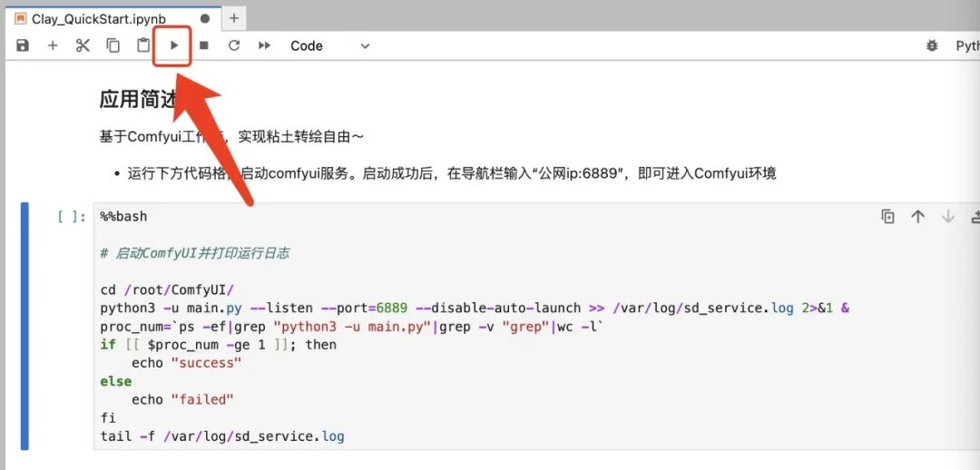Select the Clay_QuickStart.ipynb tab

coord(99,19)
